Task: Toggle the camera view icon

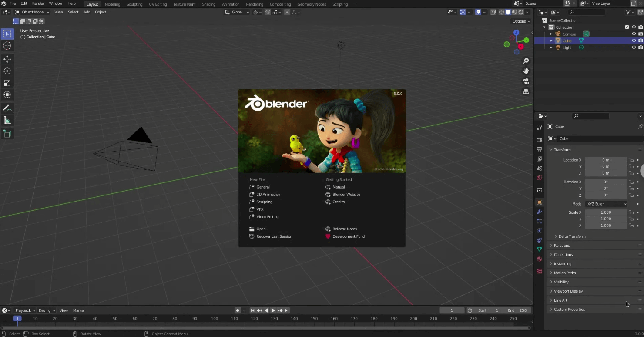Action: 526,81
